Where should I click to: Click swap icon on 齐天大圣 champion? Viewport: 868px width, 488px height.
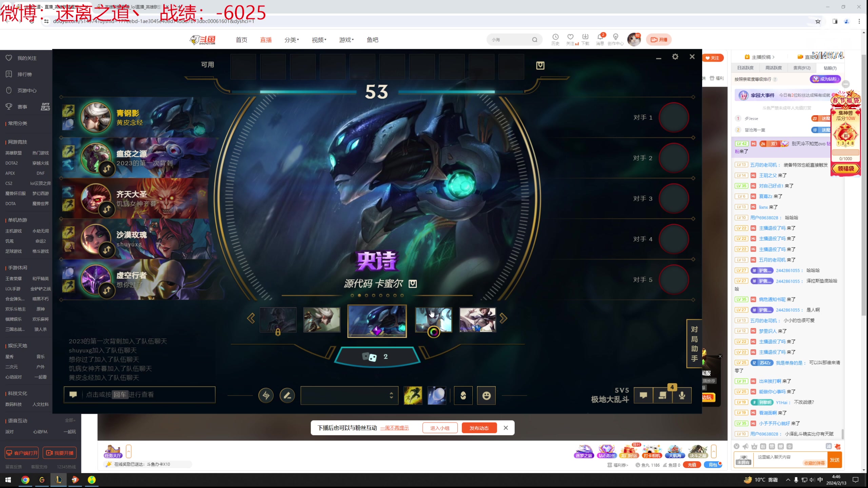pyautogui.click(x=107, y=209)
